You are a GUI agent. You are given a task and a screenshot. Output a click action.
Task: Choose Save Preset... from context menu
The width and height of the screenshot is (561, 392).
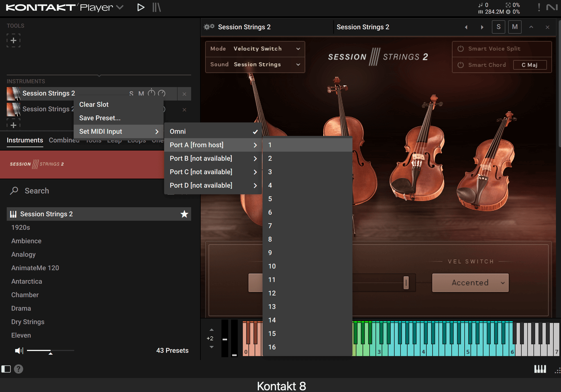(x=119, y=118)
